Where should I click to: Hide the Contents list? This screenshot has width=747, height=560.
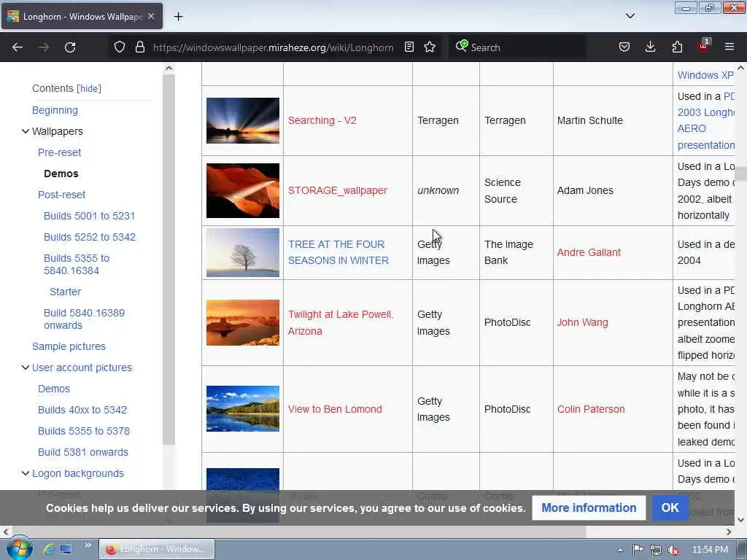[x=89, y=88]
